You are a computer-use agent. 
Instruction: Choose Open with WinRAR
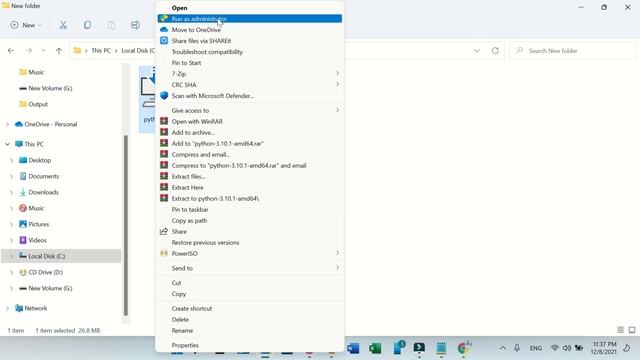coord(250,122)
